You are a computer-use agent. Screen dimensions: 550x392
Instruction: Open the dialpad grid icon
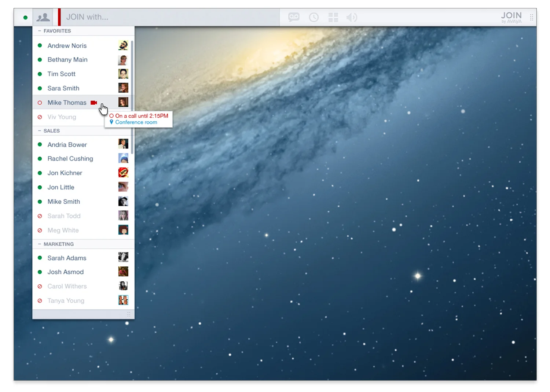(x=333, y=17)
